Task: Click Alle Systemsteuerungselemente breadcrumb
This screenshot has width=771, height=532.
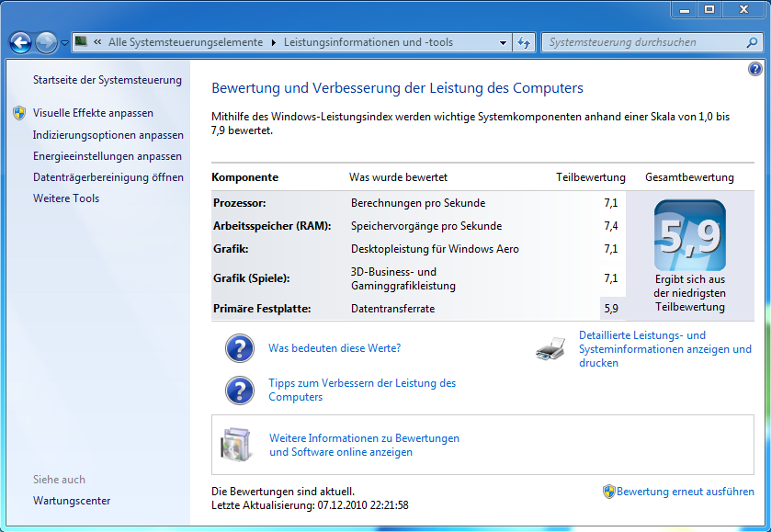Action: pos(186,42)
